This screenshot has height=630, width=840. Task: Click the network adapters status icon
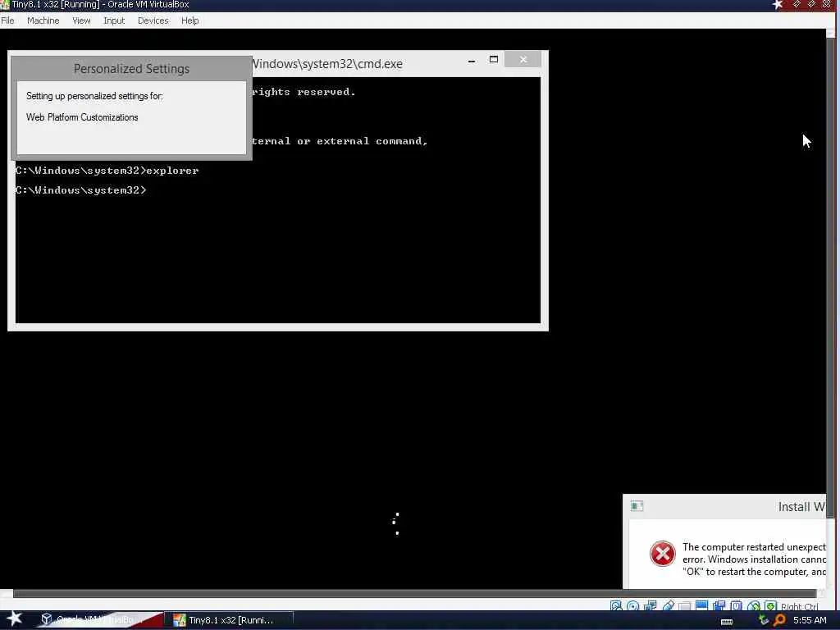[650, 606]
